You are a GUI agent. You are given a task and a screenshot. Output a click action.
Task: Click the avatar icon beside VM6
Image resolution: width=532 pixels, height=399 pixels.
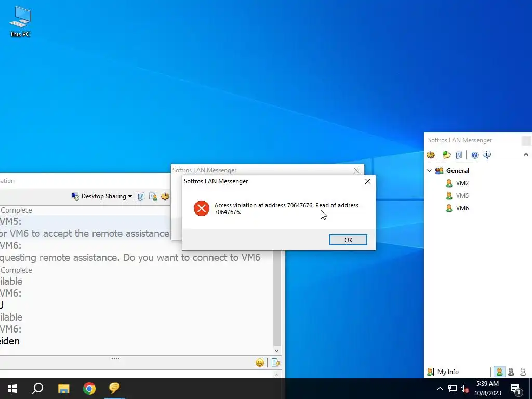tap(449, 208)
